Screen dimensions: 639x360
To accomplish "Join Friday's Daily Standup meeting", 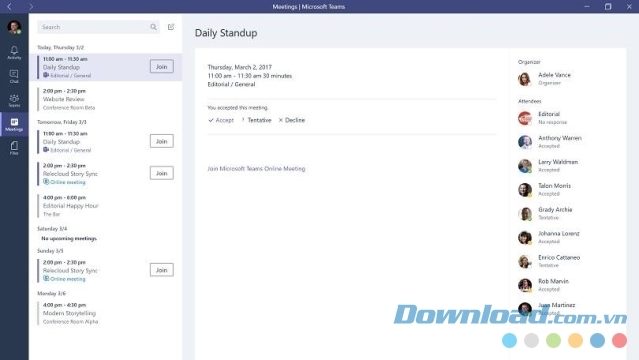I will tap(161, 141).
